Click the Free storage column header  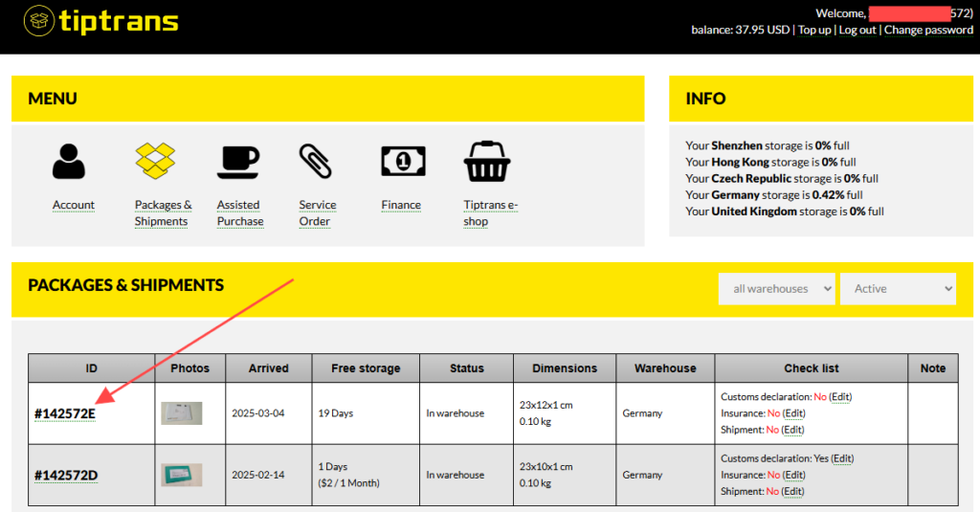tap(366, 368)
